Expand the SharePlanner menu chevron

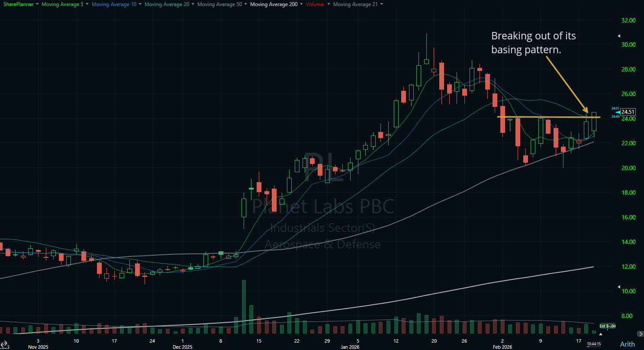pos(37,4)
